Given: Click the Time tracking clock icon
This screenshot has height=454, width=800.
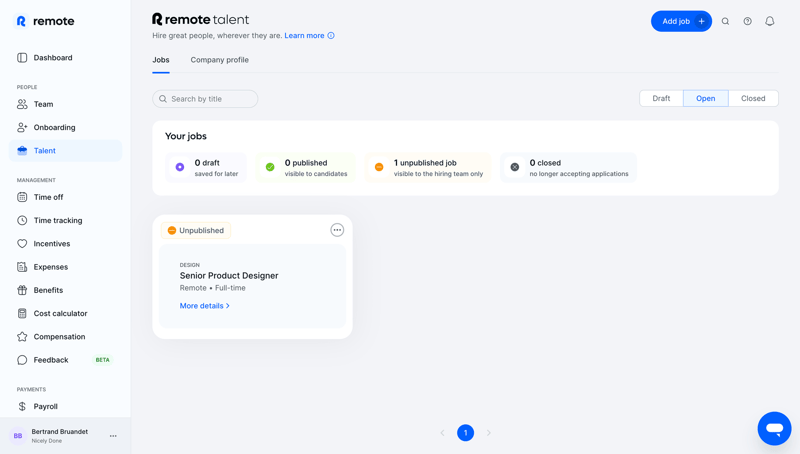Looking at the screenshot, I should pyautogui.click(x=22, y=220).
